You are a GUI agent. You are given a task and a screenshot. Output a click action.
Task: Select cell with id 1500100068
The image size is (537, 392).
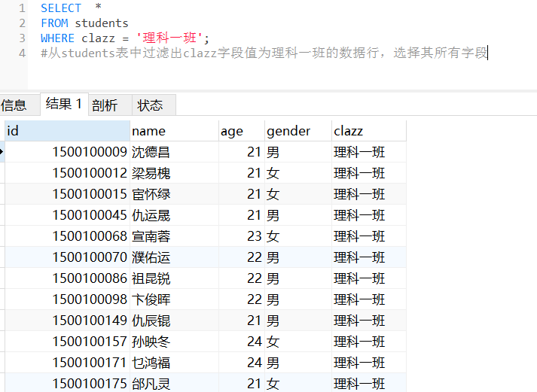[x=68, y=236]
